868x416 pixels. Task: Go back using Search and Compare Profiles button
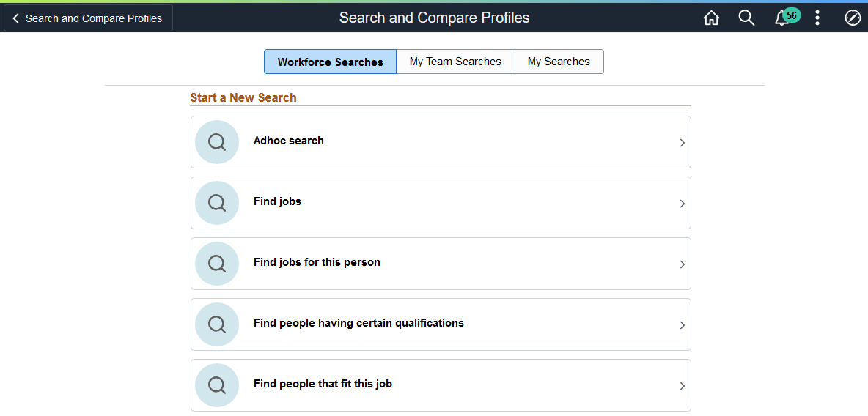pyautogui.click(x=88, y=18)
